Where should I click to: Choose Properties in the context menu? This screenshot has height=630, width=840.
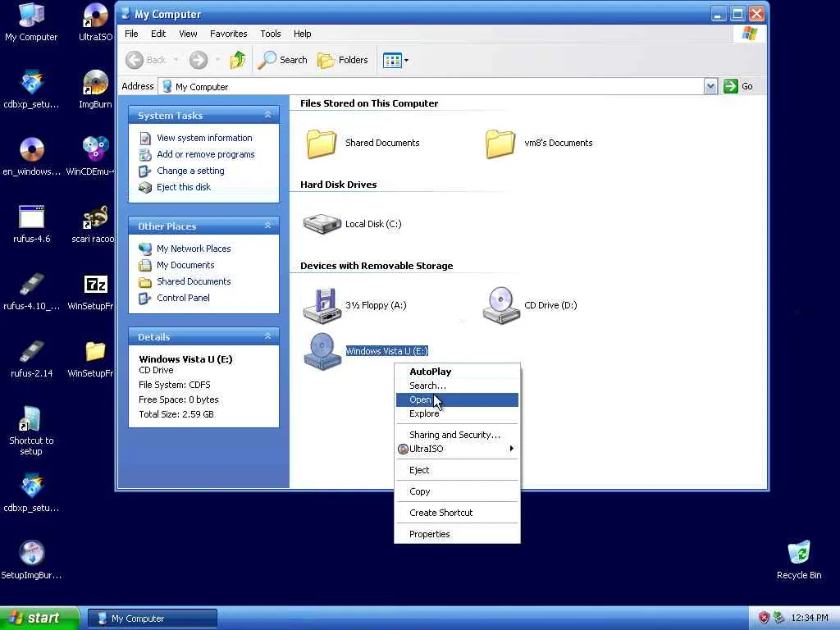click(x=457, y=534)
